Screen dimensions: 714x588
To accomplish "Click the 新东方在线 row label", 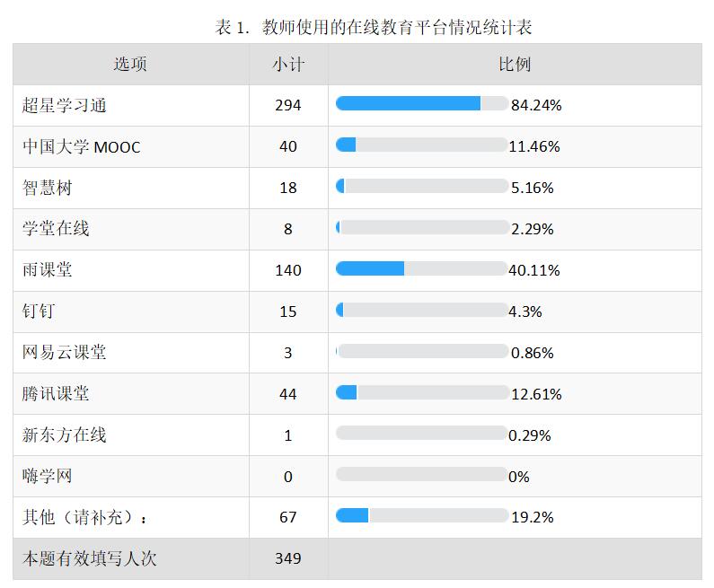I will point(64,435).
